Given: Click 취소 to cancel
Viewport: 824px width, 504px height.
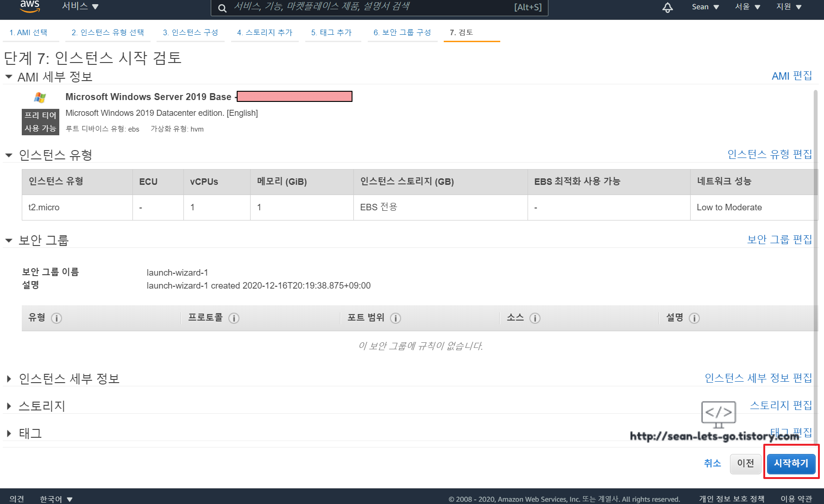Looking at the screenshot, I should 712,463.
